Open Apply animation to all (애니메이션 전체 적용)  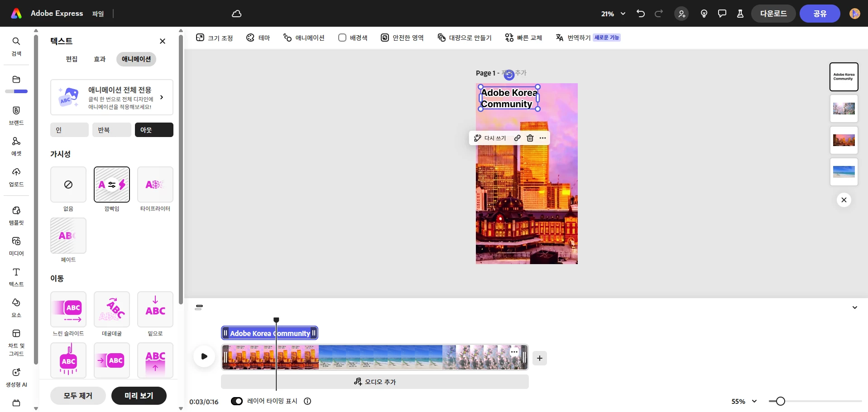click(x=112, y=97)
